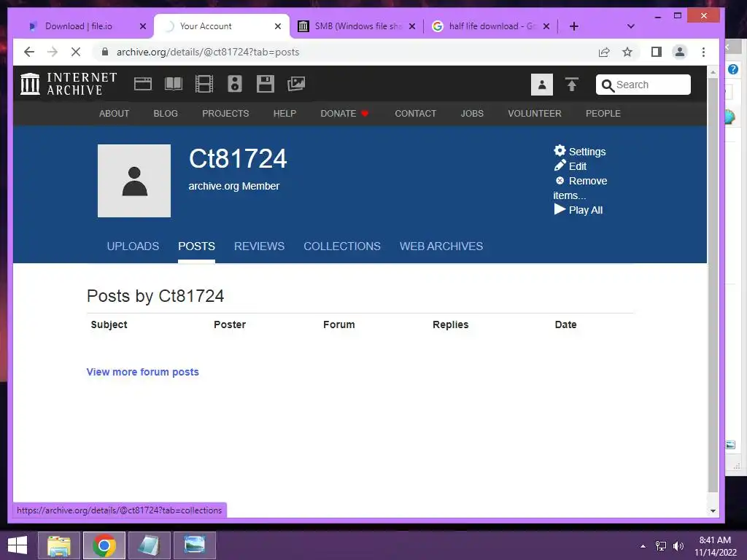Open the HELP menu link
747x560 pixels.
click(x=285, y=113)
